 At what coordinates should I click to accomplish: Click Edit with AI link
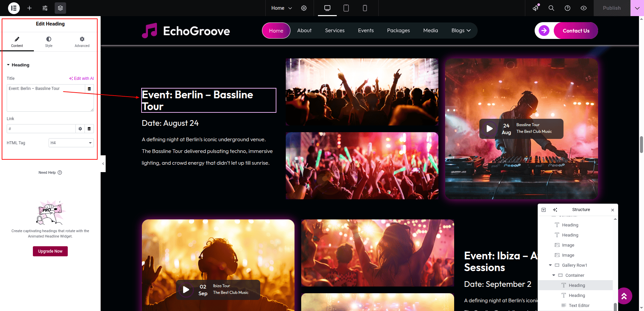coord(82,79)
